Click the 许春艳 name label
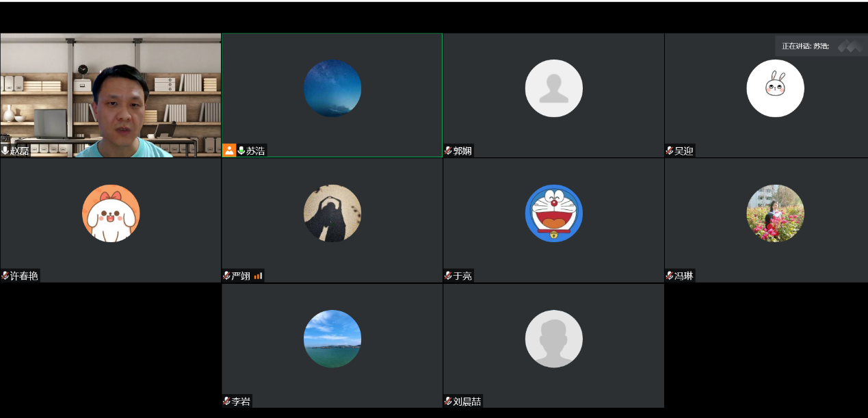The image size is (868, 418). (24, 276)
